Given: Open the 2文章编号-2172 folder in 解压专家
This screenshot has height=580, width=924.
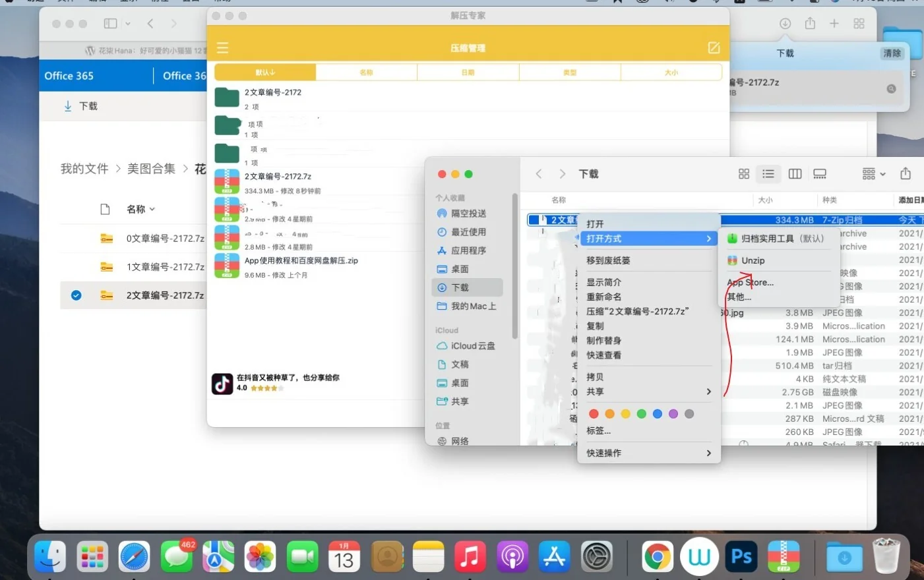Looking at the screenshot, I should [x=468, y=99].
